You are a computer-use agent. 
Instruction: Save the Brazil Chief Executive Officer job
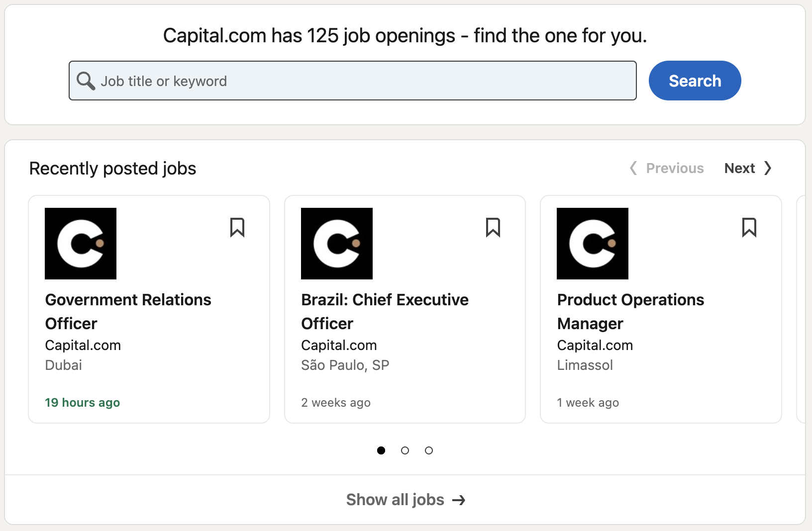pos(493,228)
